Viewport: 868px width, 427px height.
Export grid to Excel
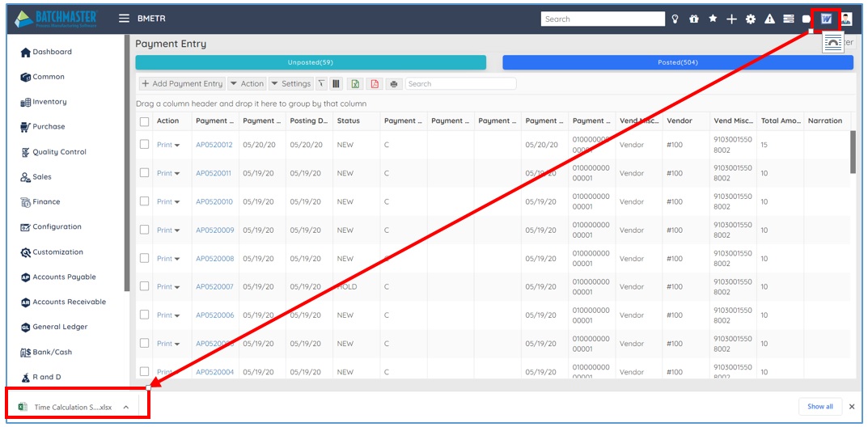pos(354,84)
